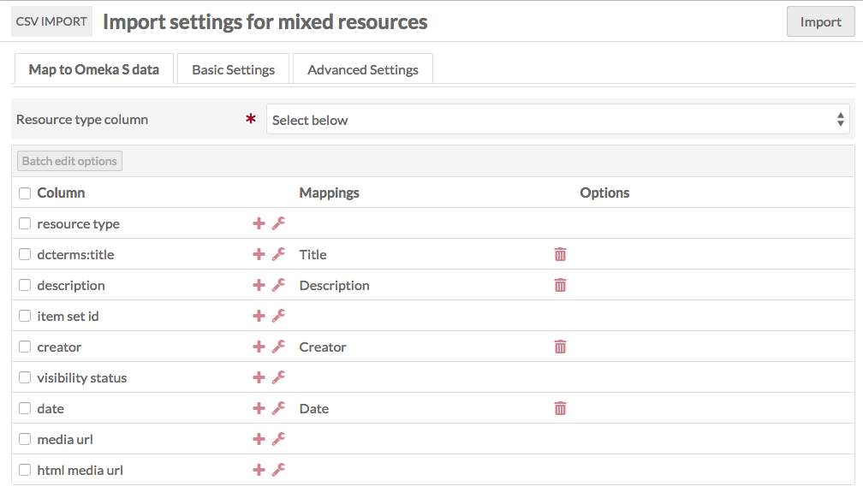Open Batch edit options
This screenshot has width=863, height=504.
coord(69,161)
